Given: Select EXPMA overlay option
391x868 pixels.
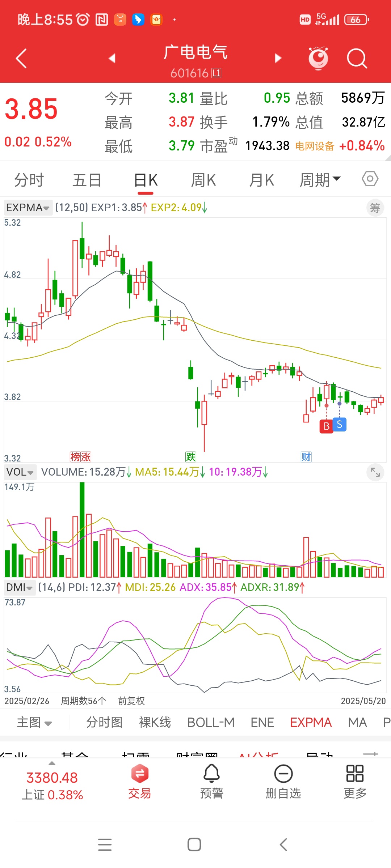Looking at the screenshot, I should pos(311,722).
